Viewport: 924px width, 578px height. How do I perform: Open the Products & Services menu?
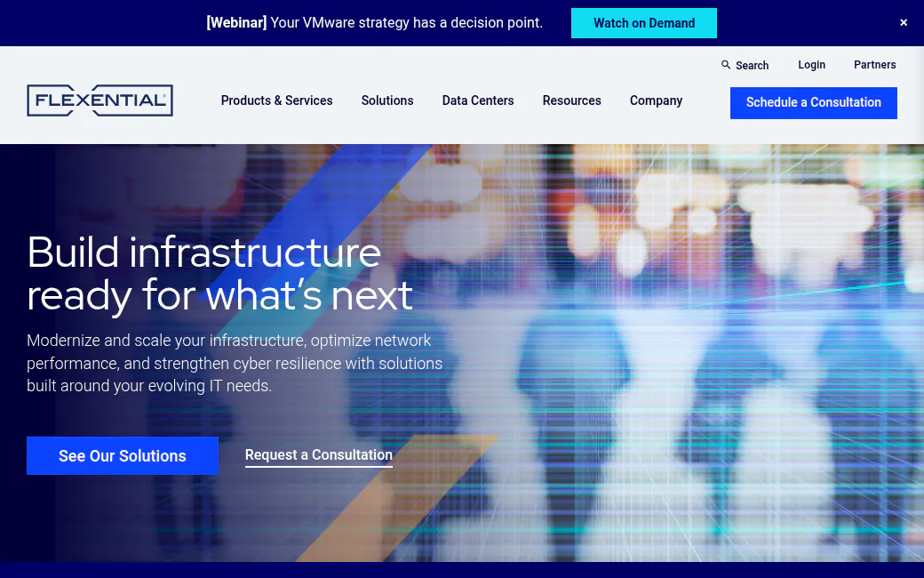(277, 100)
